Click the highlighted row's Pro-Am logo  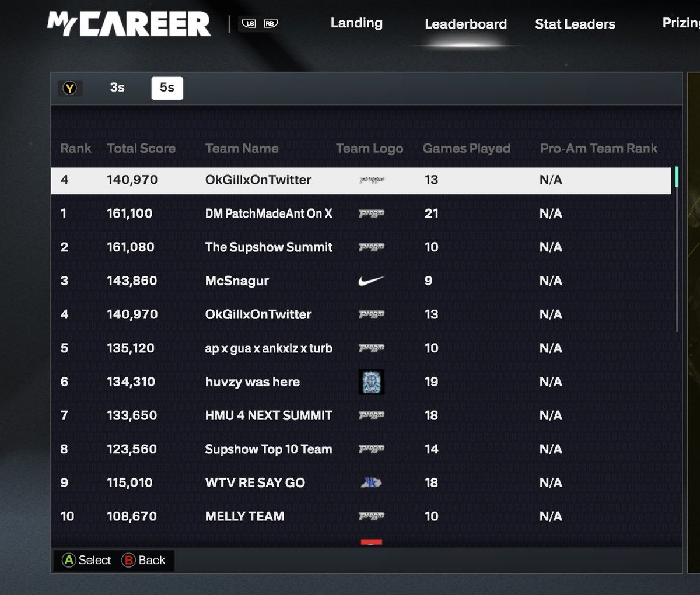(x=372, y=180)
